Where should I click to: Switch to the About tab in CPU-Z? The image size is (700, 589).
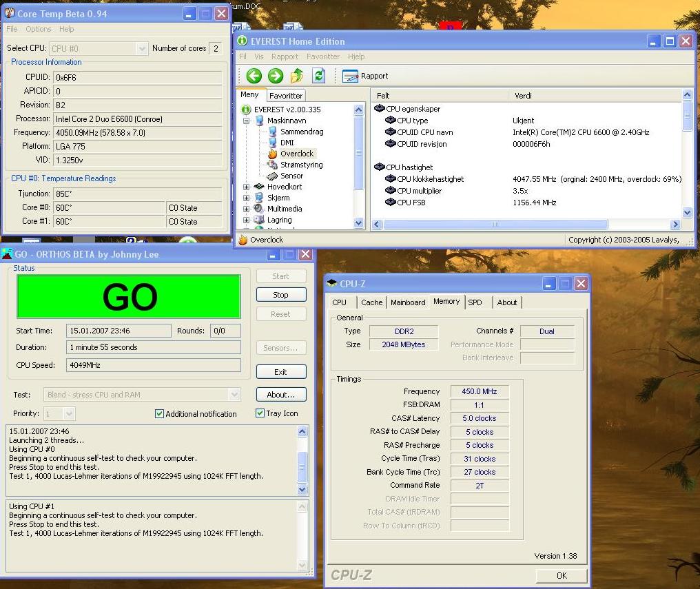pos(507,302)
